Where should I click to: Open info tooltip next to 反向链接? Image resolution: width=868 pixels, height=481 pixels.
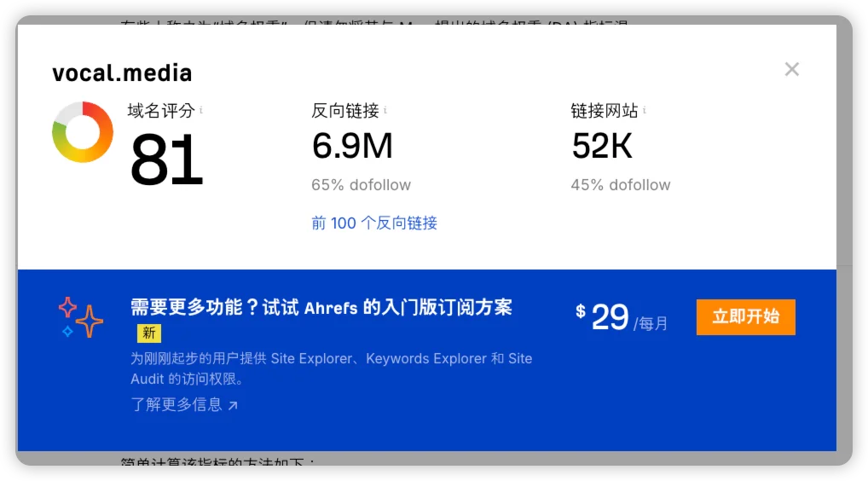385,110
